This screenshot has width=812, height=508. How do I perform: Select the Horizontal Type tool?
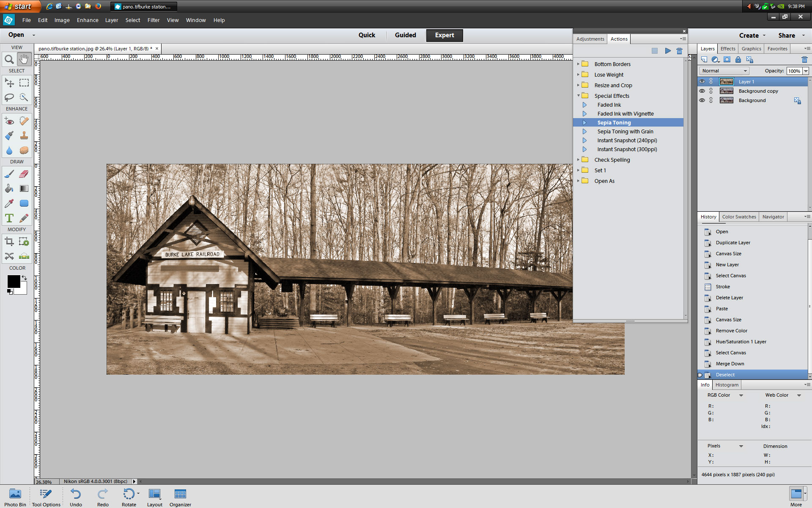point(9,218)
